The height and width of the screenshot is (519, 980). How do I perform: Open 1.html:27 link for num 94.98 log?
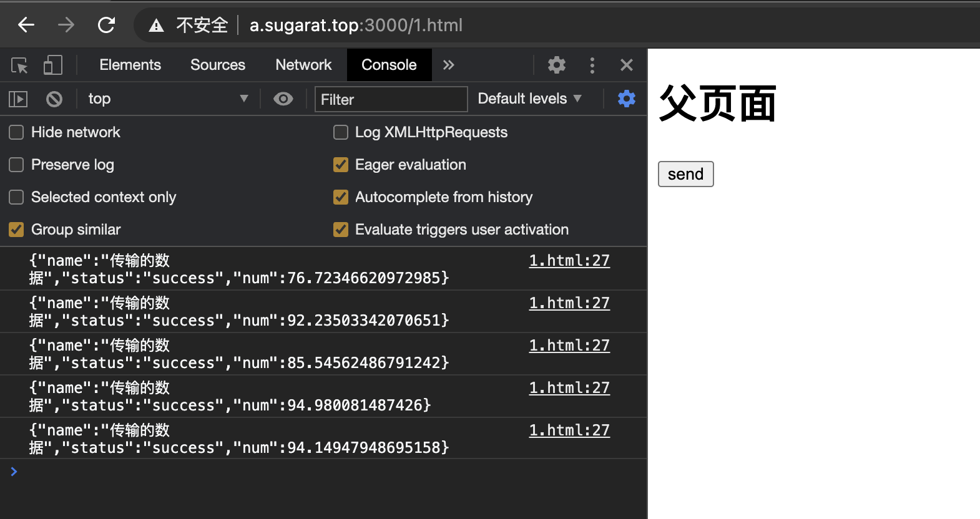click(569, 388)
